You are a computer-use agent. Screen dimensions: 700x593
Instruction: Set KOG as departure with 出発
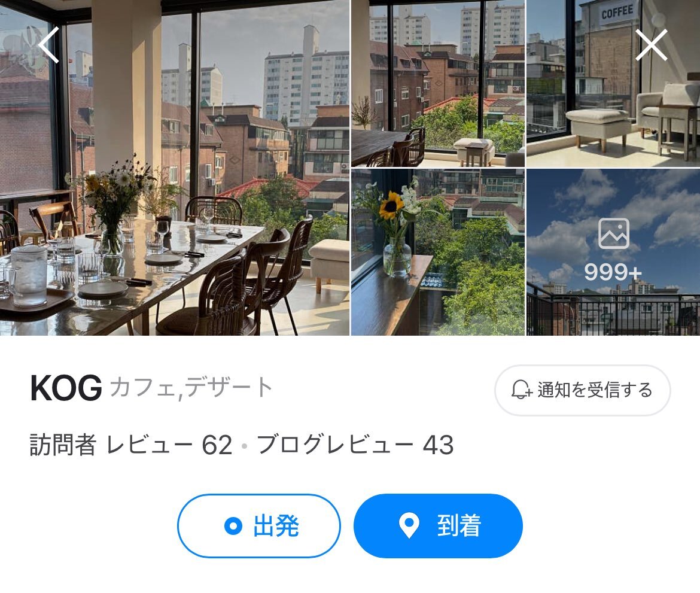(259, 525)
